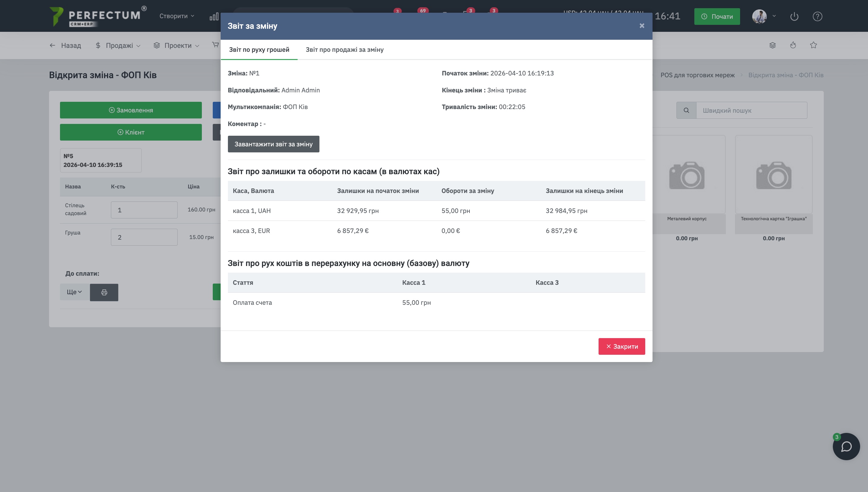868x492 pixels.
Task: Expand the Проекти dropdown menu
Action: click(176, 46)
